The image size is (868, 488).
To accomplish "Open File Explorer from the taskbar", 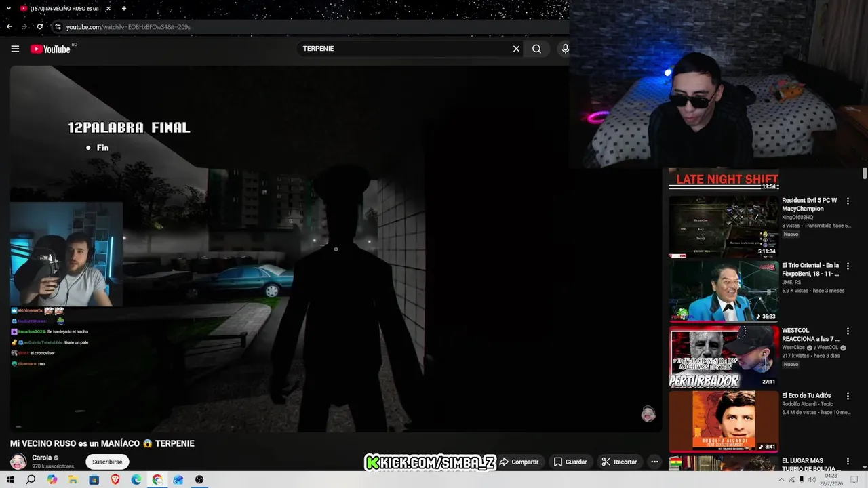I will [73, 480].
